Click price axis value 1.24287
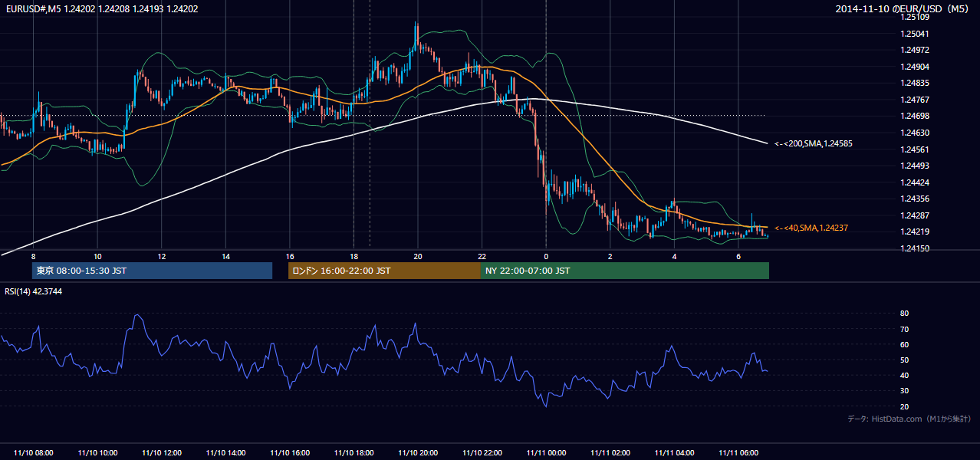980x460 pixels. point(914,215)
